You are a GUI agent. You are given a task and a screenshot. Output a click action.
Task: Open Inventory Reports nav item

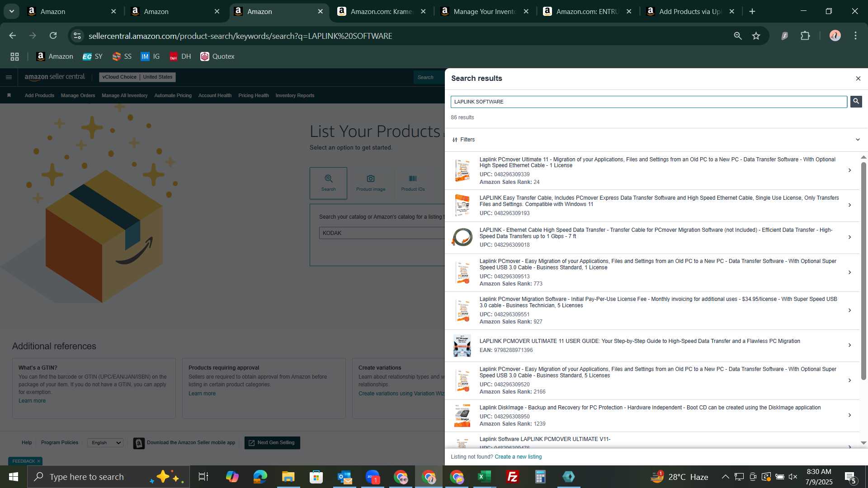(295, 95)
